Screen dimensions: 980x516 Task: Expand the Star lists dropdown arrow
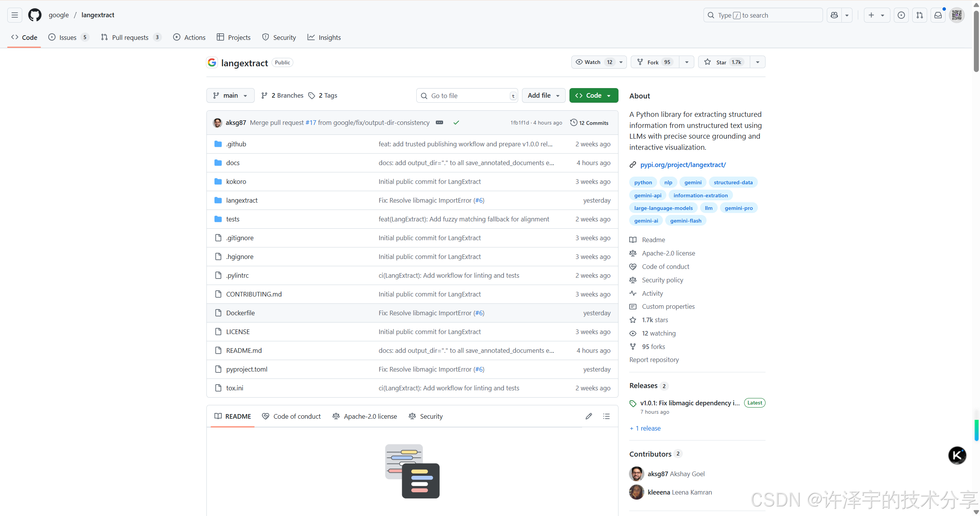[x=757, y=62]
